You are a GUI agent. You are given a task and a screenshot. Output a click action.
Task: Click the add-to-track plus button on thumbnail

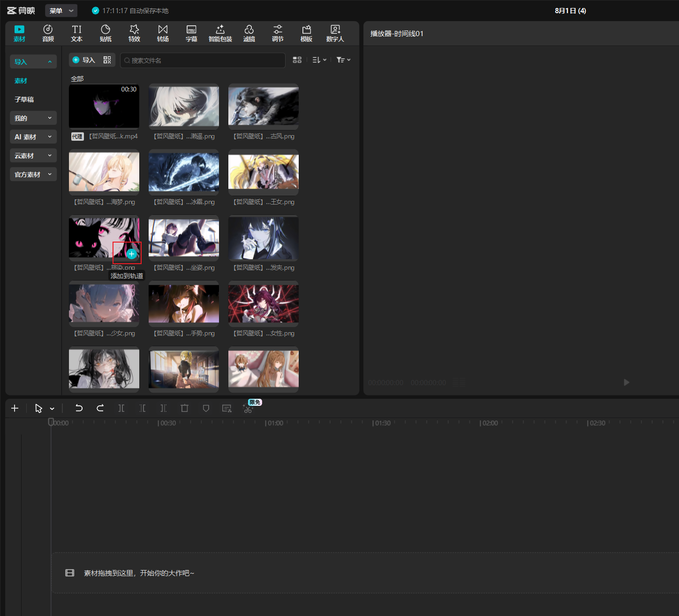(132, 254)
